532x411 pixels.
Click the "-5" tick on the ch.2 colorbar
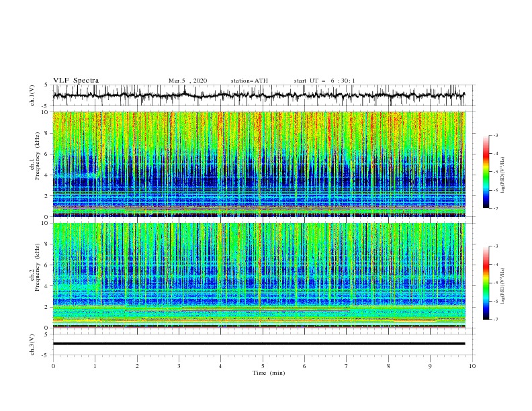click(x=496, y=283)
